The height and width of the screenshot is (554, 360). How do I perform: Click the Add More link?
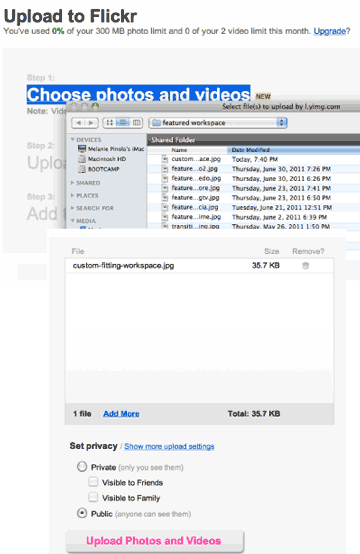(x=121, y=414)
